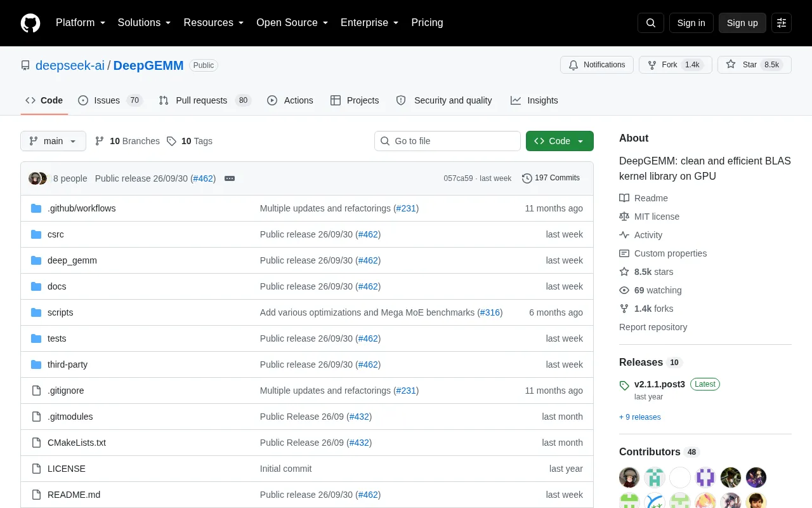The image size is (812, 508).
Task: Open the commit details ellipsis icon
Action: coord(230,178)
